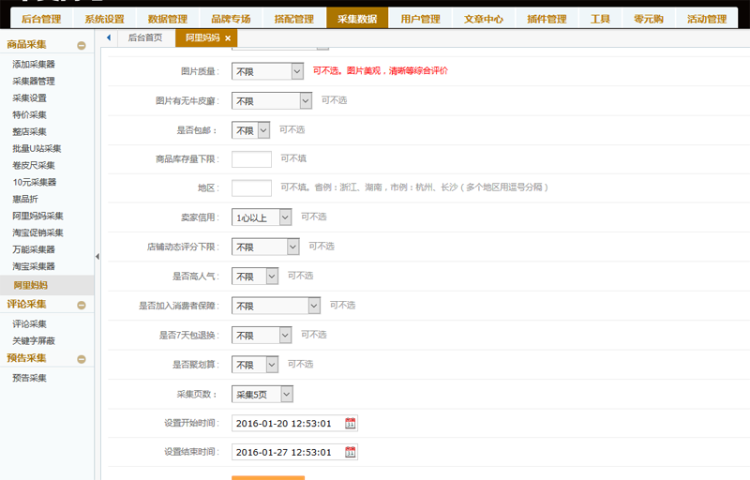The image size is (750, 480).
Task: Click 万能采集器 in the sidebar
Action: pyautogui.click(x=33, y=249)
